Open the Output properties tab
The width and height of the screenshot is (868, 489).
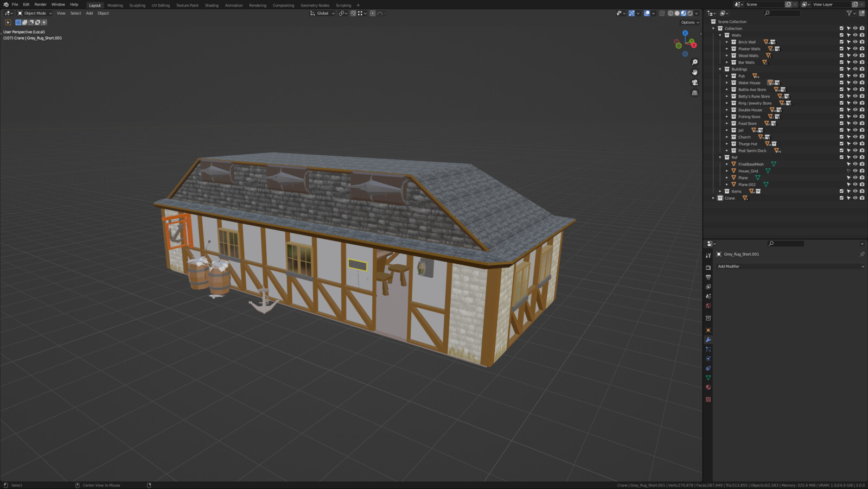pyautogui.click(x=708, y=277)
